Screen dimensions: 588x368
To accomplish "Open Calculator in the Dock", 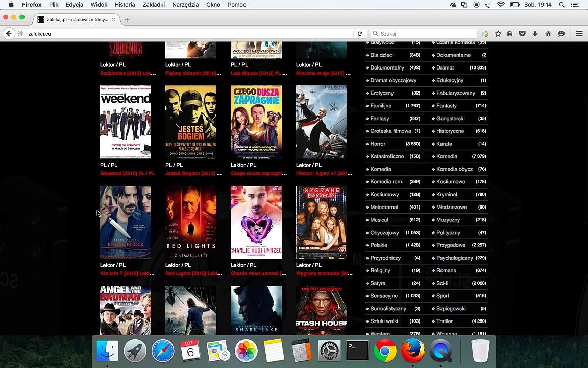I will click(x=302, y=351).
